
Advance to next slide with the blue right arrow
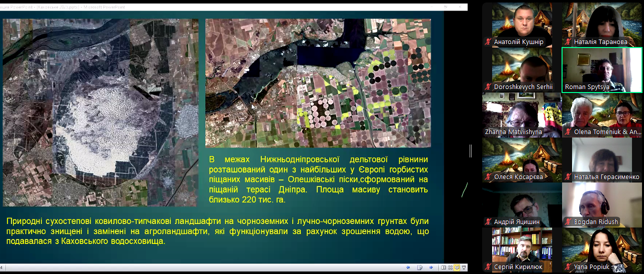[x=431, y=267]
